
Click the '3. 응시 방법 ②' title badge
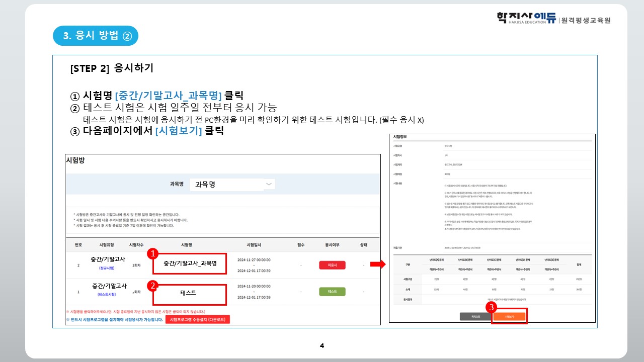[96, 35]
